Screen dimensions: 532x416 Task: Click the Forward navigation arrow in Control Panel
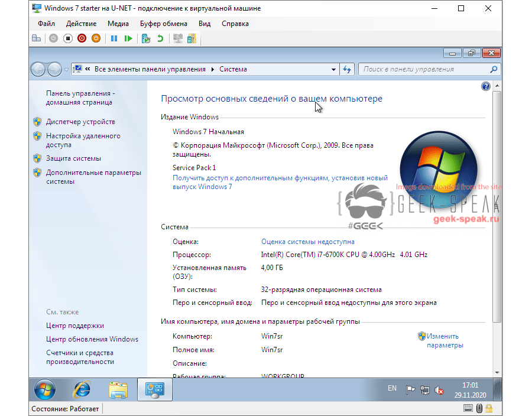[54, 70]
